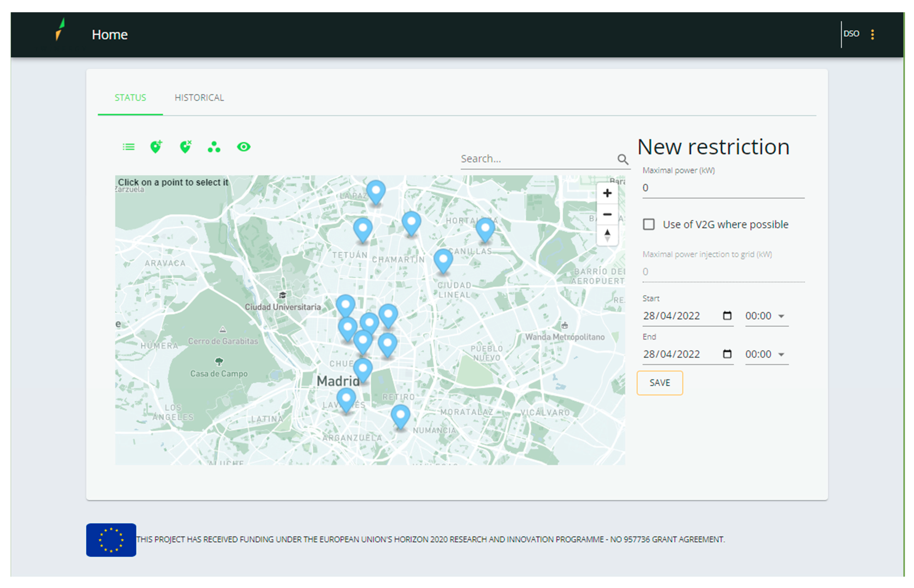This screenshot has width=914, height=588.
Task: Open the Start date calendar picker
Action: point(727,316)
